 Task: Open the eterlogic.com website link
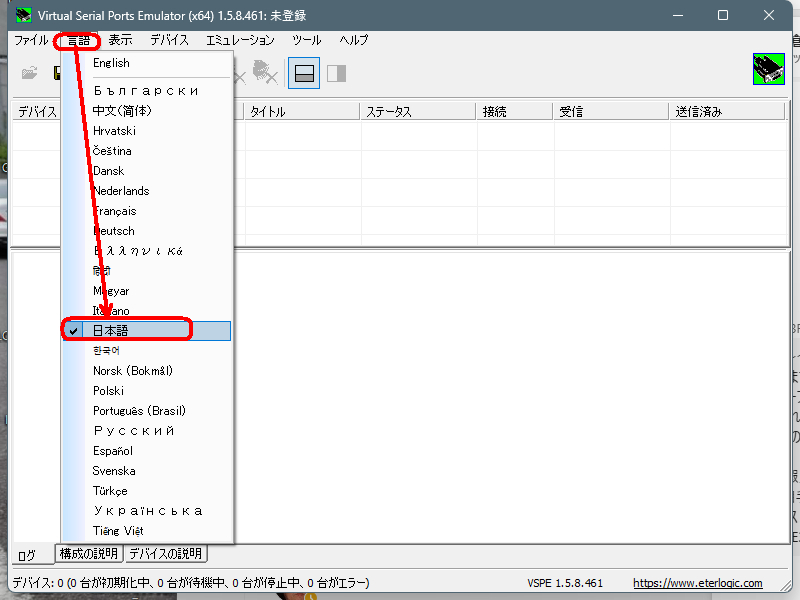coord(697,583)
